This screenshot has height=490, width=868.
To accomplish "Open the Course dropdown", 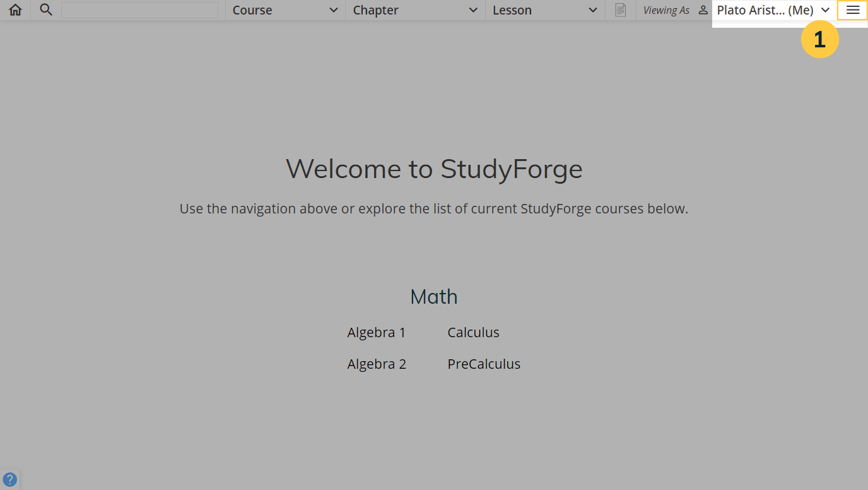I will 285,10.
